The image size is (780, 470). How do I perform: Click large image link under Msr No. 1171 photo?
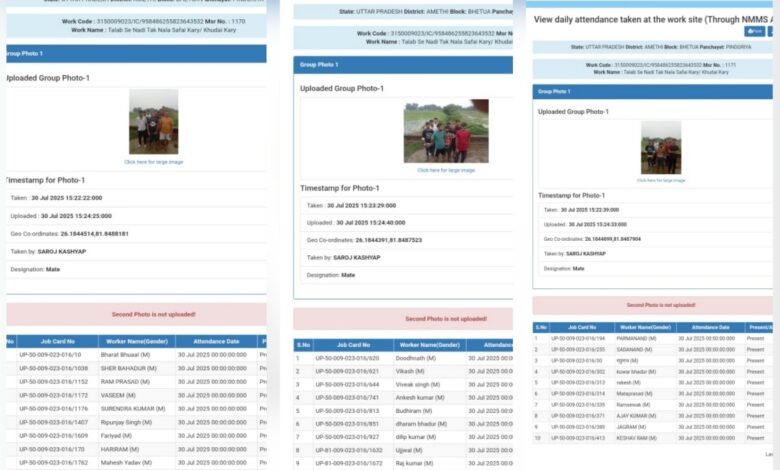tap(661, 181)
